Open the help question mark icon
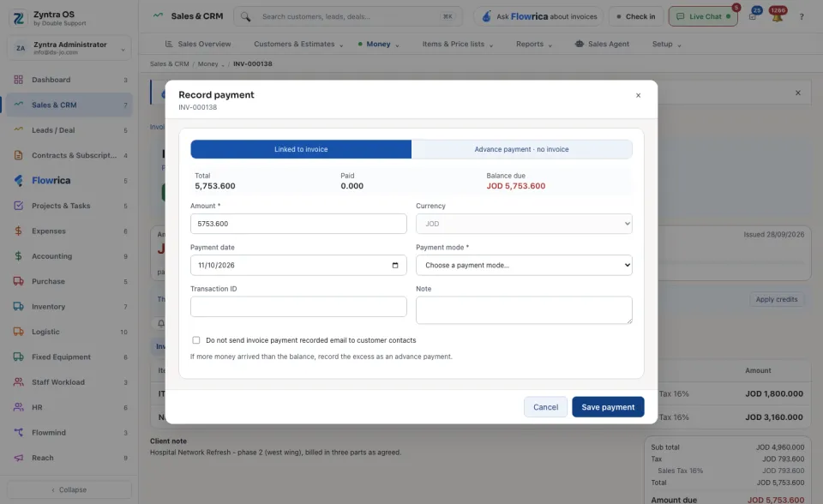 tap(802, 17)
